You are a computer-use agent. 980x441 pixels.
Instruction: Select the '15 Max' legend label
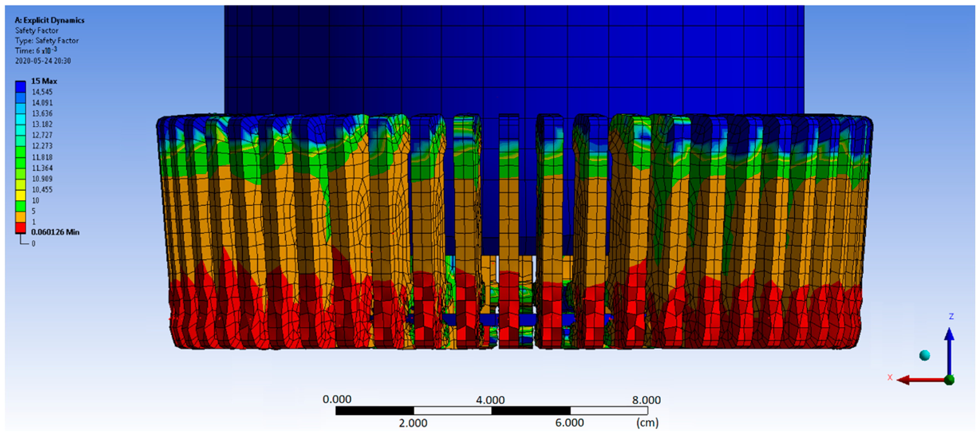tap(44, 81)
